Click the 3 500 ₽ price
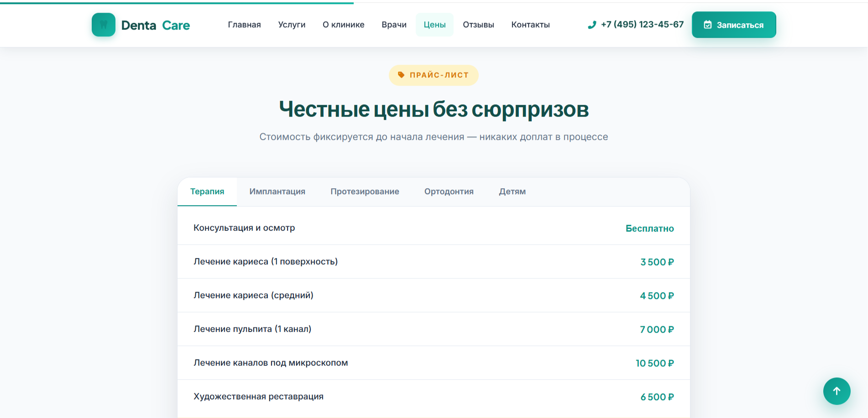Viewport: 868px width, 418px height. [657, 262]
